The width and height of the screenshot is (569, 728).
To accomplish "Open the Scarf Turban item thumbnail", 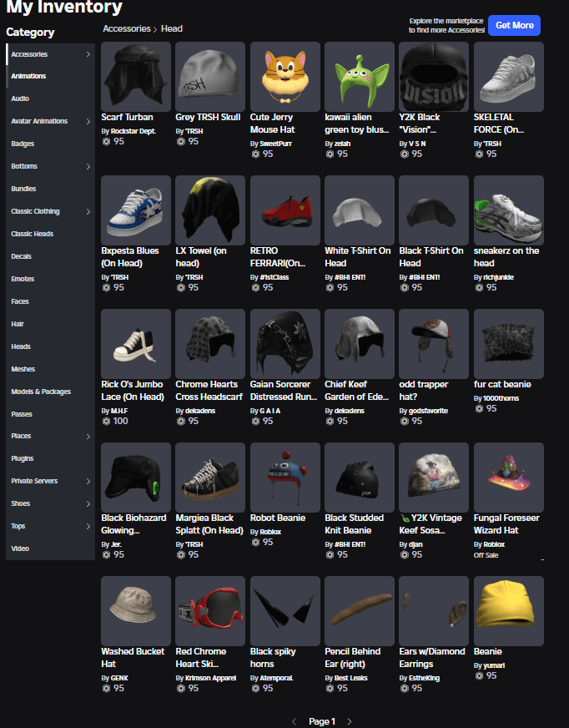I will click(135, 77).
